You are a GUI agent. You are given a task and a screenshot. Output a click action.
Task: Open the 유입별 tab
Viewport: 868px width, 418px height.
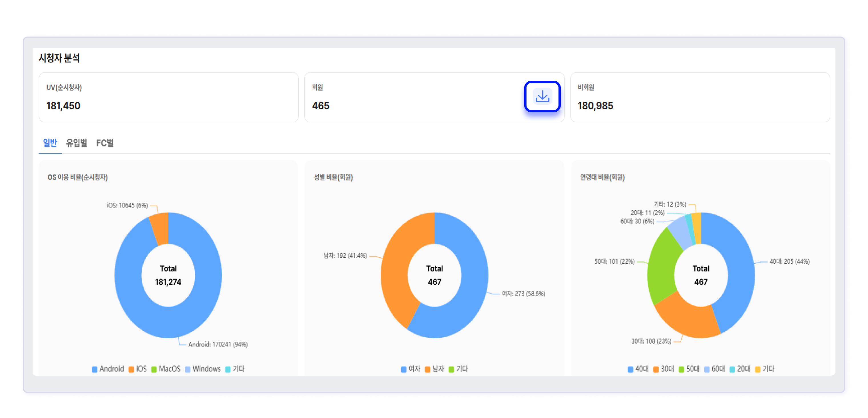tap(77, 143)
